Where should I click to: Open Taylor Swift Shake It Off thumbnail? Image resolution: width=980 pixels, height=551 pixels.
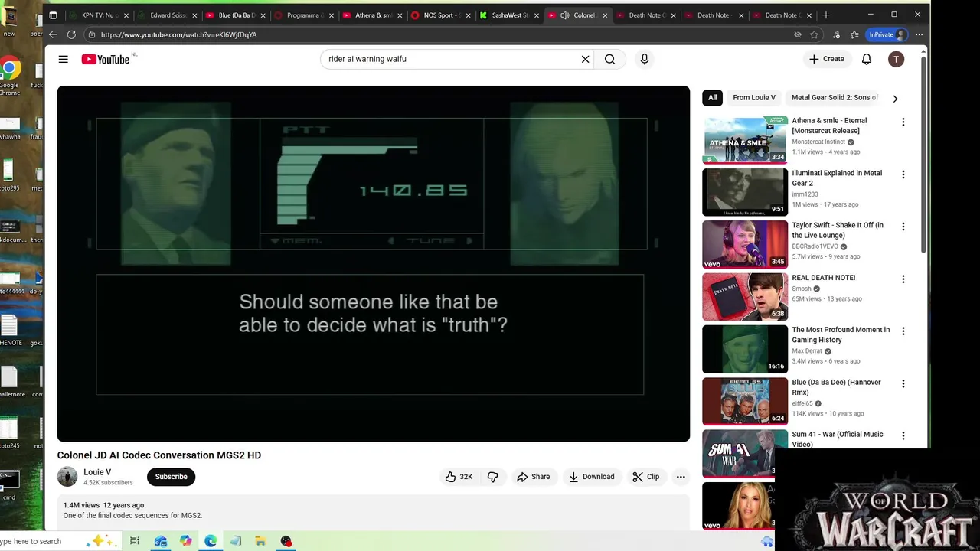tap(745, 244)
